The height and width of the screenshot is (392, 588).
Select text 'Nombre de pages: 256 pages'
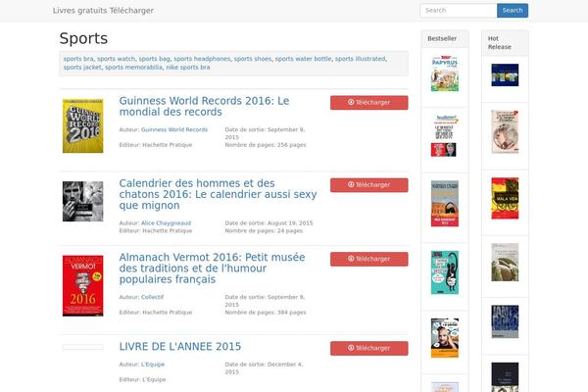pyautogui.click(x=266, y=145)
